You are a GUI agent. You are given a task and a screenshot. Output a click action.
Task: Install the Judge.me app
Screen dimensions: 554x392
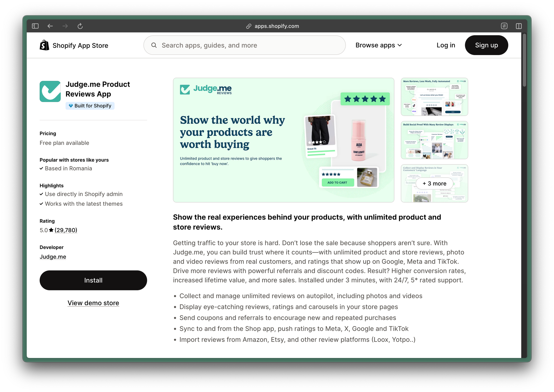point(93,280)
